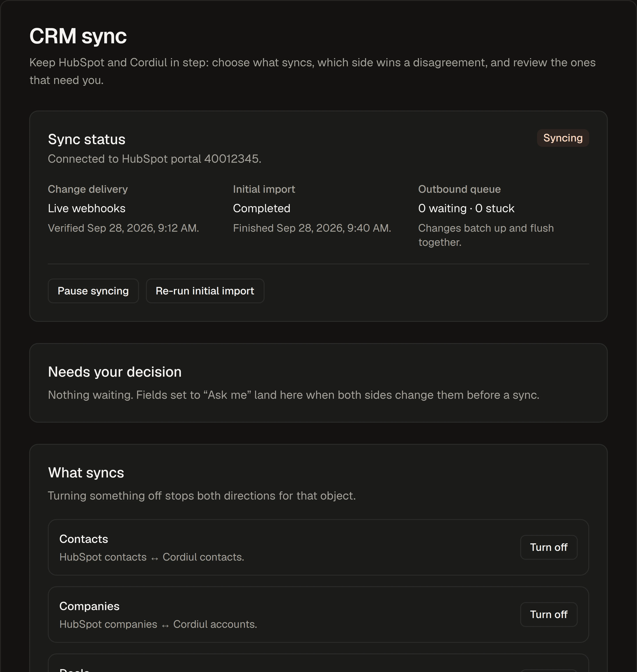Image resolution: width=637 pixels, height=672 pixels.
Task: Click the Pause syncing button
Action: (93, 291)
